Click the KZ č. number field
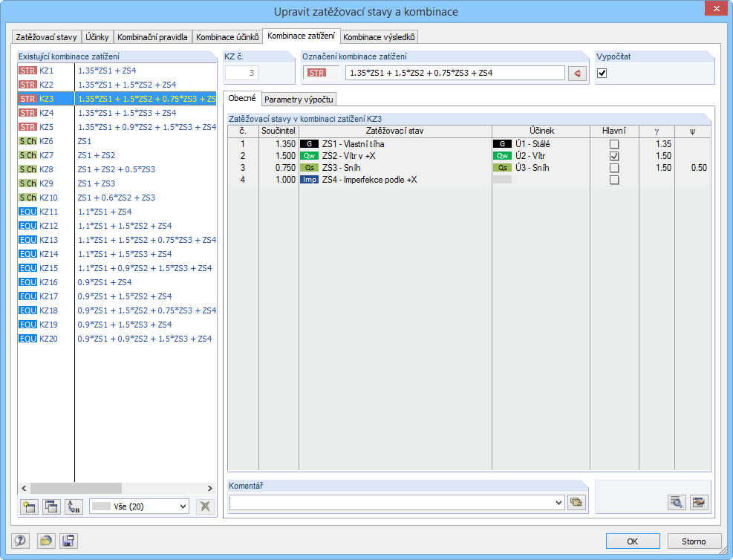The width and height of the screenshot is (733, 560). [x=241, y=73]
